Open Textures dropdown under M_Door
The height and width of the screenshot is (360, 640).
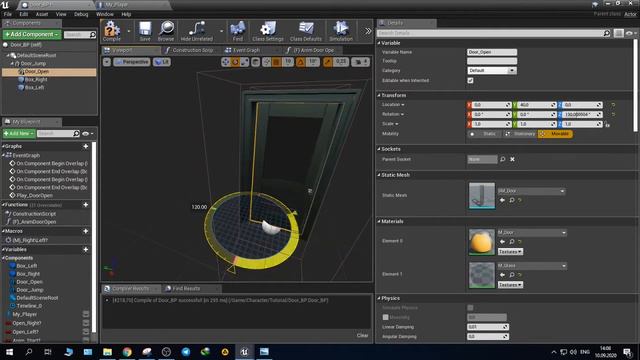click(x=510, y=252)
